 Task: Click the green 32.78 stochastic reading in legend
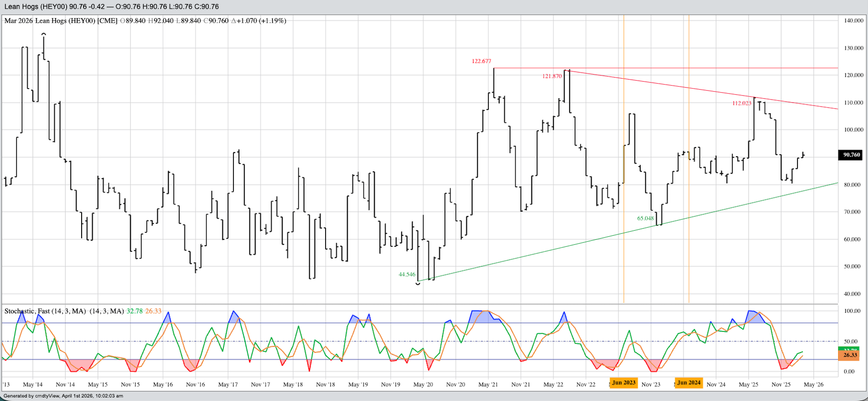click(134, 311)
